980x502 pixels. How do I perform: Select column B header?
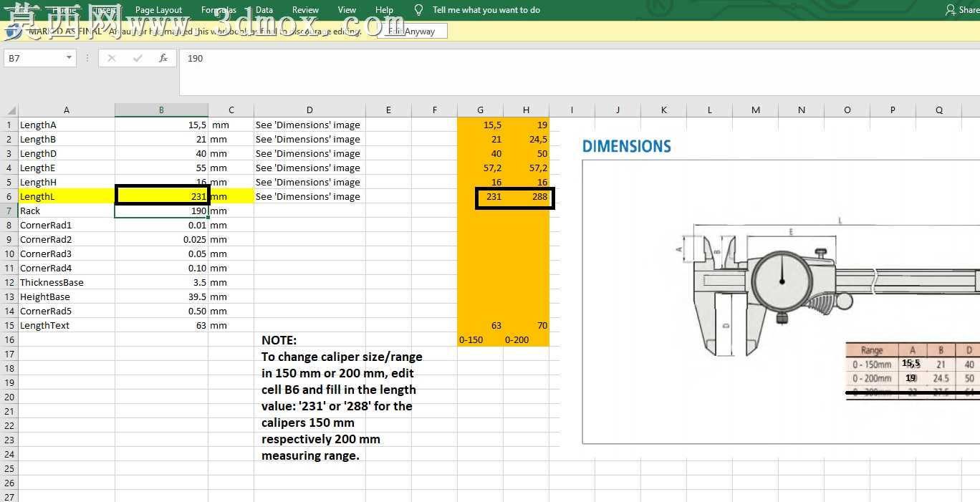161,110
